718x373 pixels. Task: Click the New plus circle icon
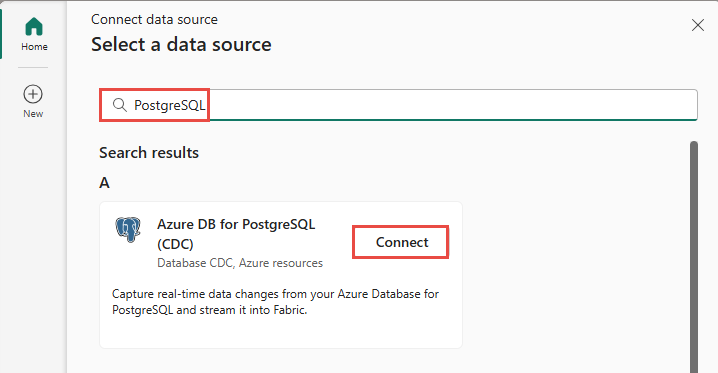tap(33, 94)
